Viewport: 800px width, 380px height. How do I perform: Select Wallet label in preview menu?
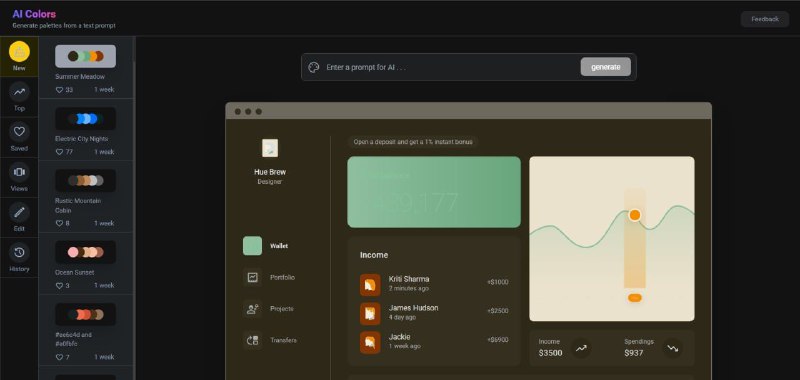click(279, 246)
